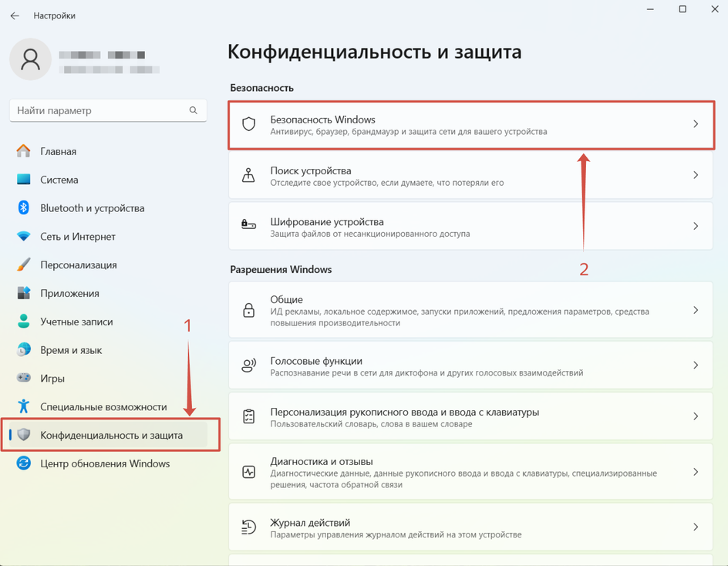Open Bluetooth и устройства
Screen dimensions: 728x566
tap(108, 208)
